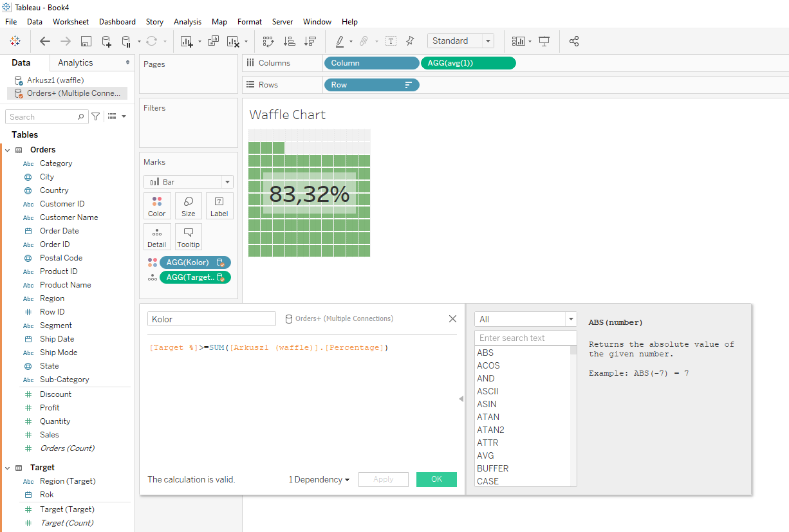Click the Swap rows and columns icon
This screenshot has width=789, height=532.
point(268,41)
